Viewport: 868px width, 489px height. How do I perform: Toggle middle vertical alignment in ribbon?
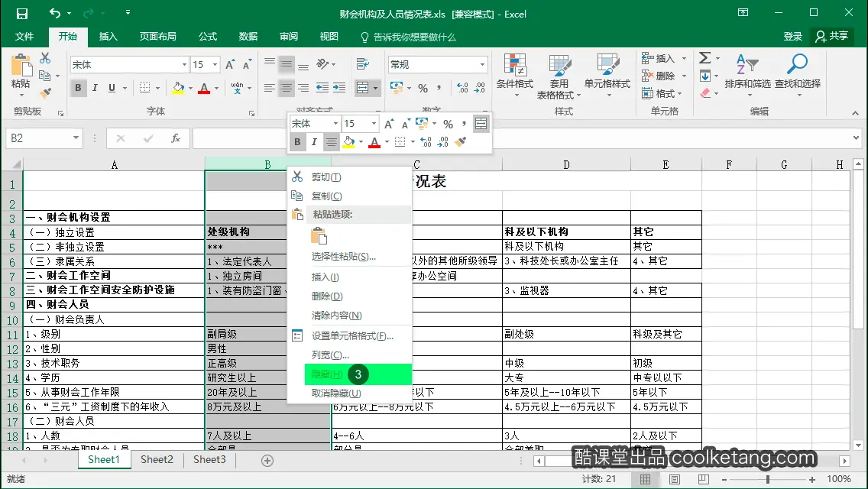coord(287,64)
